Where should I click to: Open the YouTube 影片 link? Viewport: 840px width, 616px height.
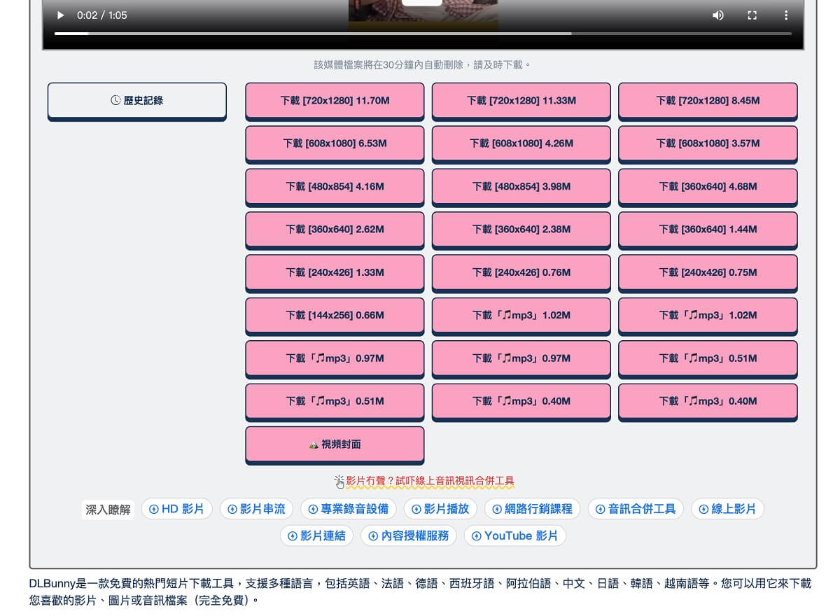[515, 535]
